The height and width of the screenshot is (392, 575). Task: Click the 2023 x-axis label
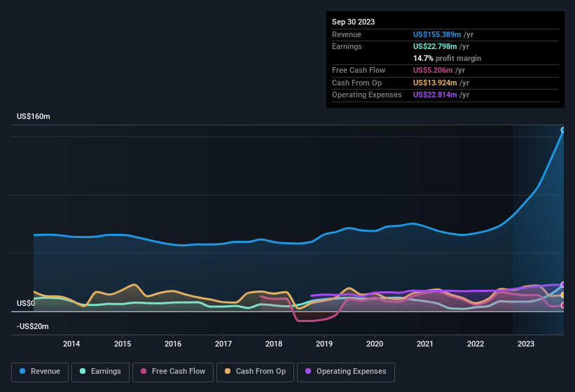pyautogui.click(x=526, y=344)
